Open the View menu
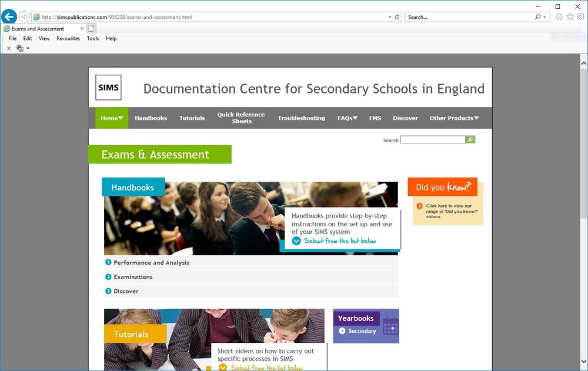 tap(44, 38)
